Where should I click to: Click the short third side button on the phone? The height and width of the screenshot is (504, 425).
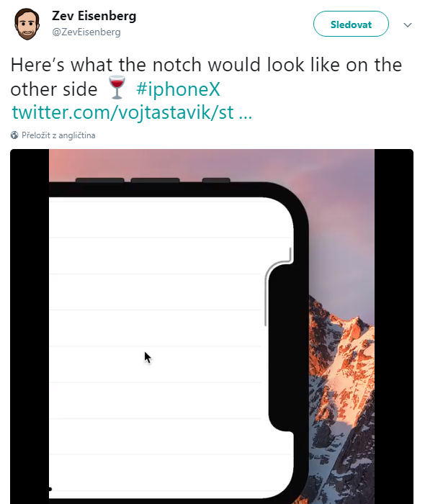(216, 180)
